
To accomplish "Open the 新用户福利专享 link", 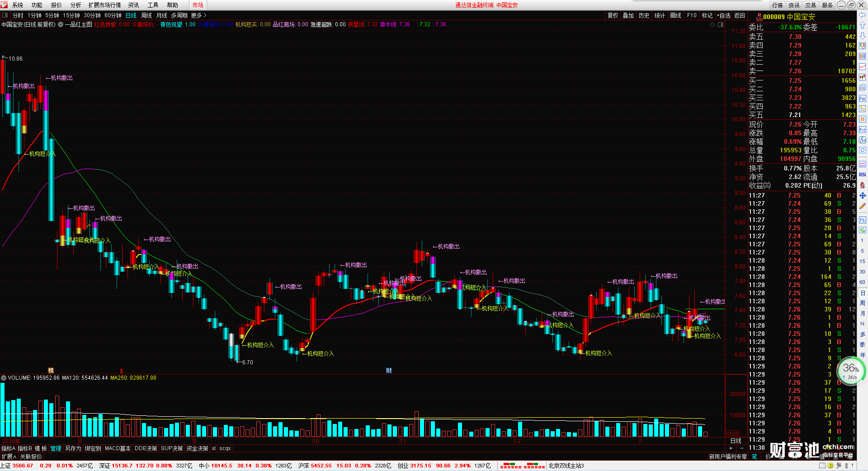I will pyautogui.click(x=728, y=457).
